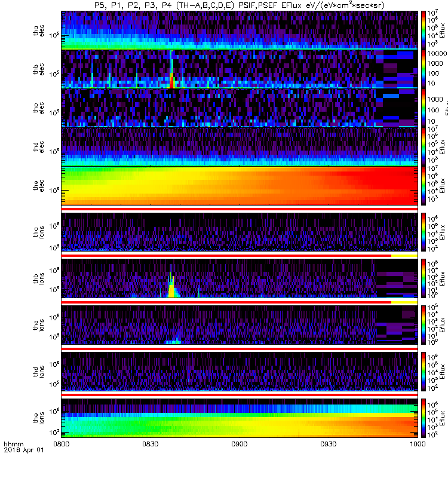Click the yellow segment of bar under tha ions

[x=404, y=256]
